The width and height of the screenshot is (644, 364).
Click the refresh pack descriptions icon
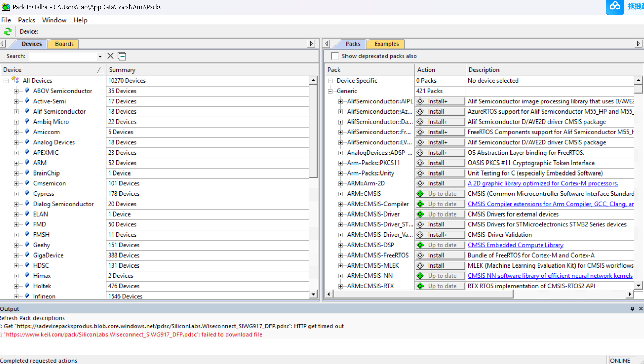coord(8,31)
